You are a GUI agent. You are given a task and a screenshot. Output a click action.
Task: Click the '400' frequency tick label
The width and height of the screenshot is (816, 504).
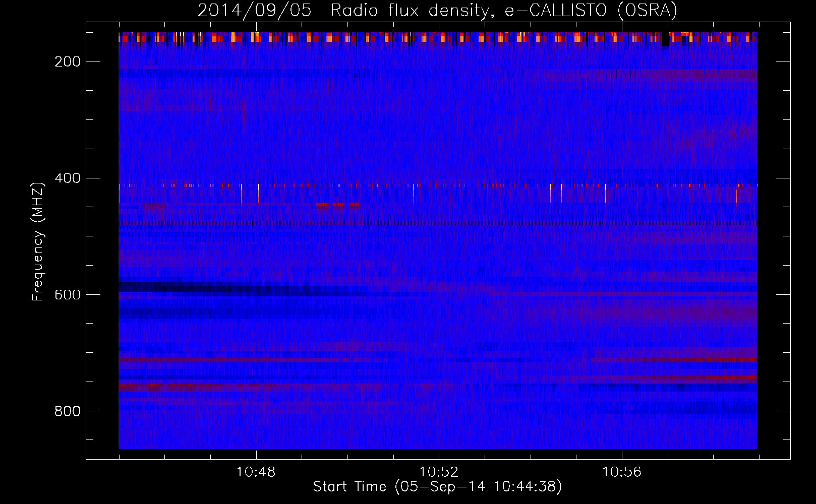click(x=68, y=178)
